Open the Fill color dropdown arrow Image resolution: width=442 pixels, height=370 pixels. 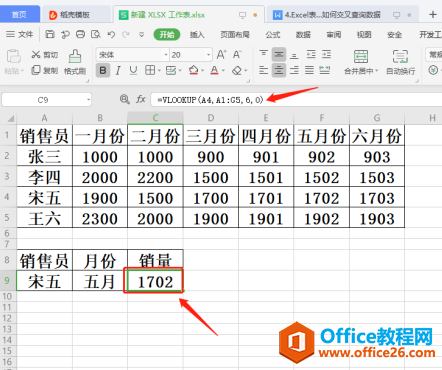[202, 71]
